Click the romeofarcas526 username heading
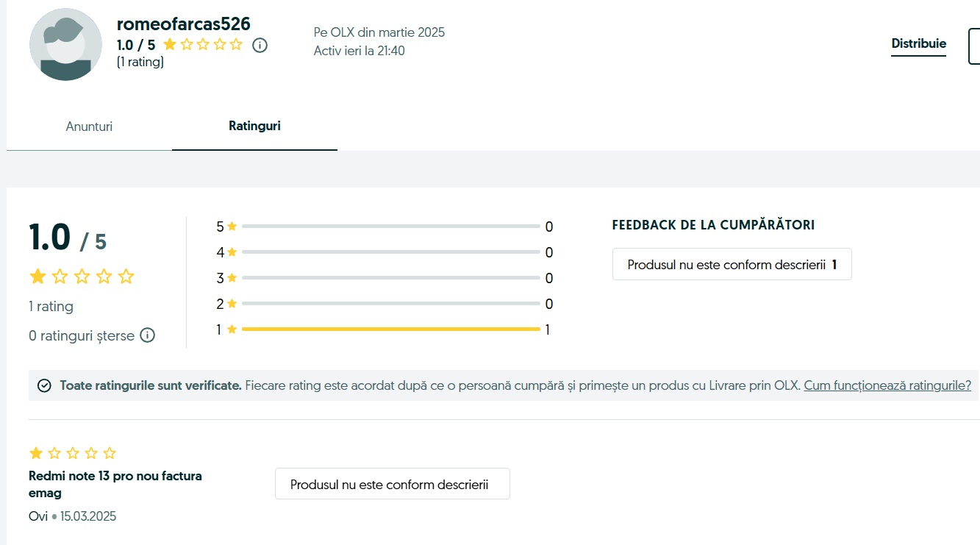This screenshot has width=980, height=545. point(184,24)
